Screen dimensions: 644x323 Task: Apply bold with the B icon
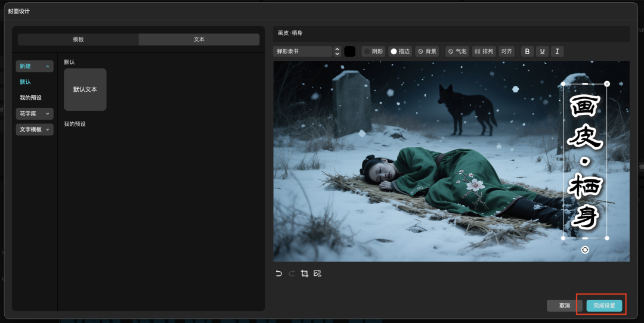[x=527, y=51]
